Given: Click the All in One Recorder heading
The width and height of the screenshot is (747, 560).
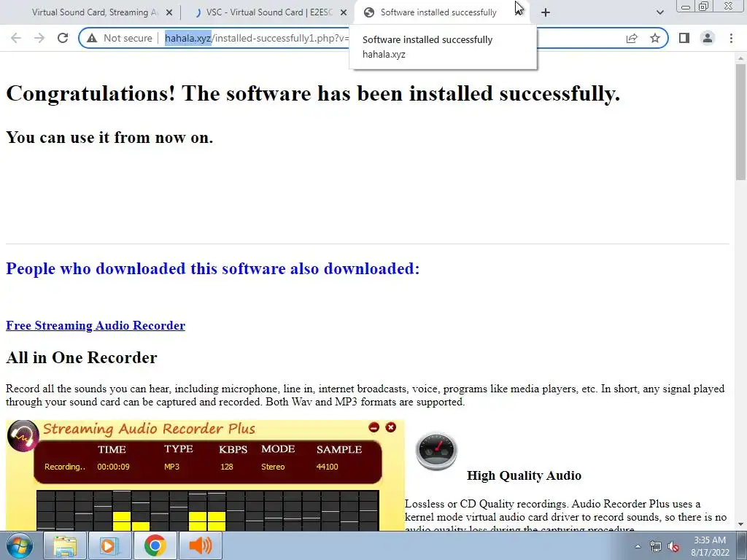Looking at the screenshot, I should coord(82,357).
